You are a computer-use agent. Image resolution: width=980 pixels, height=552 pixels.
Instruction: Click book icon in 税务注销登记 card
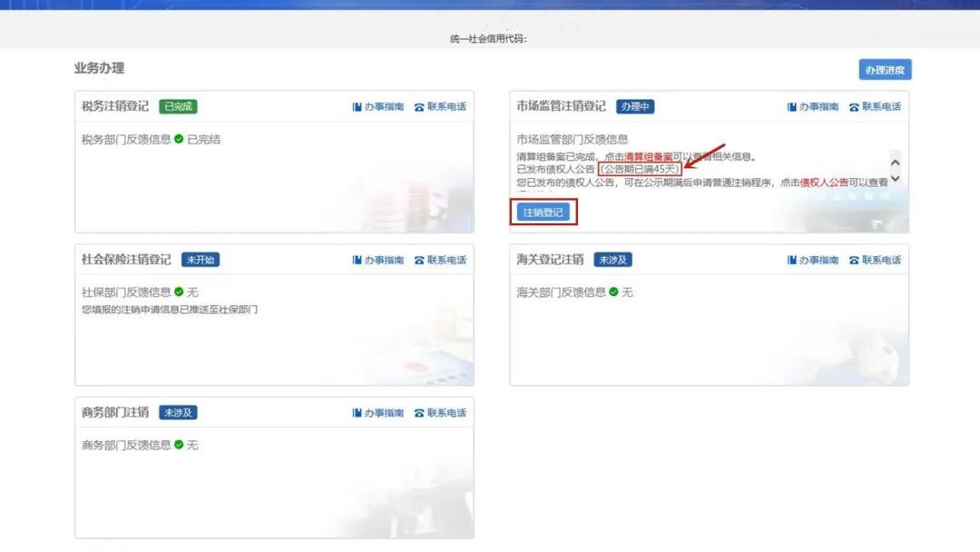(x=357, y=107)
